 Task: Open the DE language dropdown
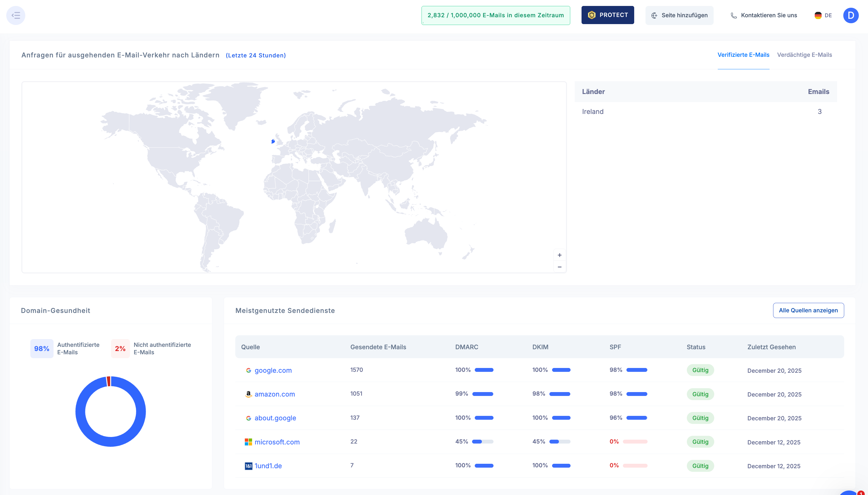[823, 15]
